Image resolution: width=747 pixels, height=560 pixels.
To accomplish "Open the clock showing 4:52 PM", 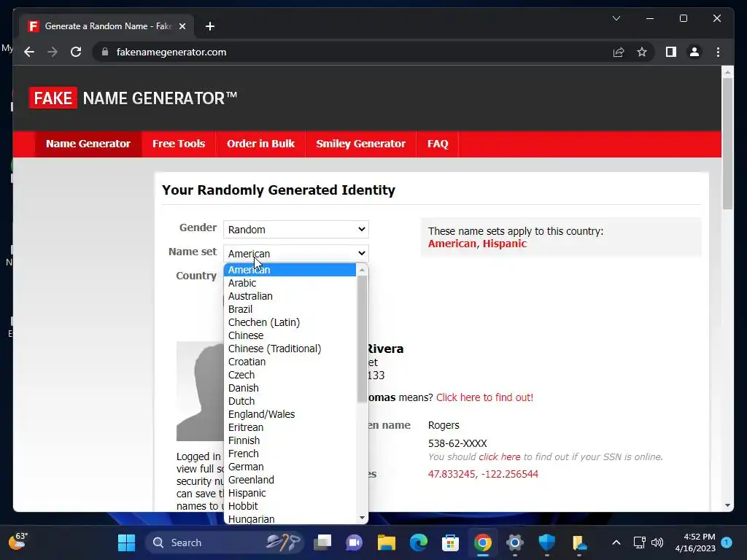I will pyautogui.click(x=695, y=542).
